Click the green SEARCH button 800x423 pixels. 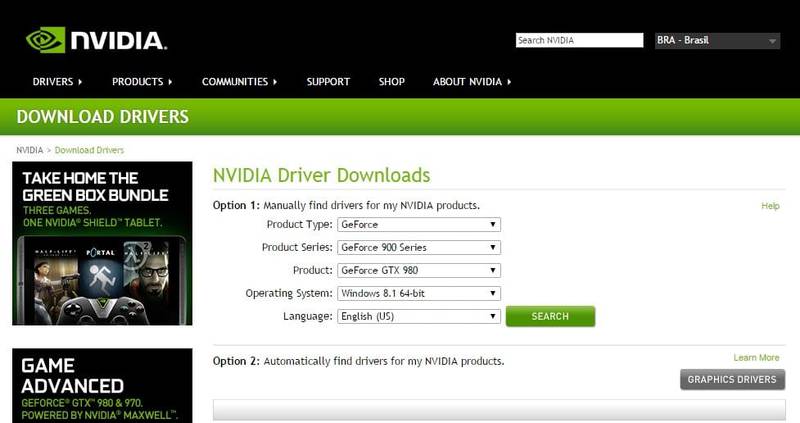point(550,316)
